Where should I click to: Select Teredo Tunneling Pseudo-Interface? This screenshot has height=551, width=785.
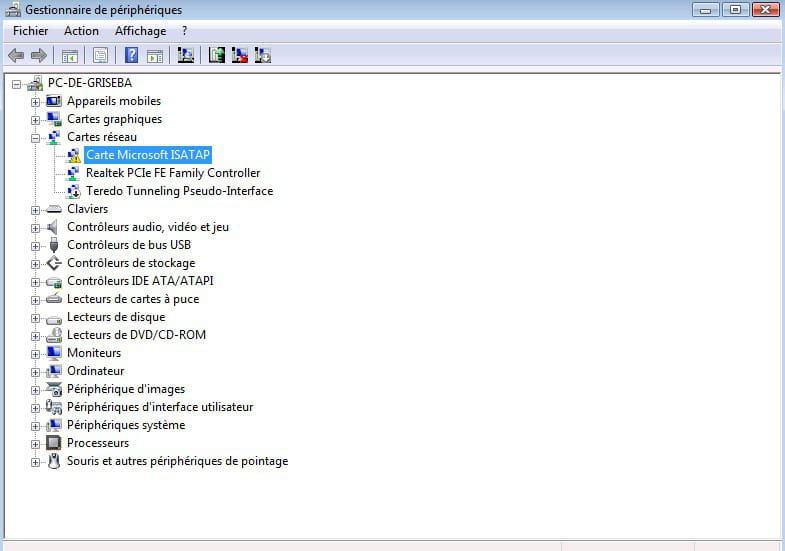coord(180,191)
